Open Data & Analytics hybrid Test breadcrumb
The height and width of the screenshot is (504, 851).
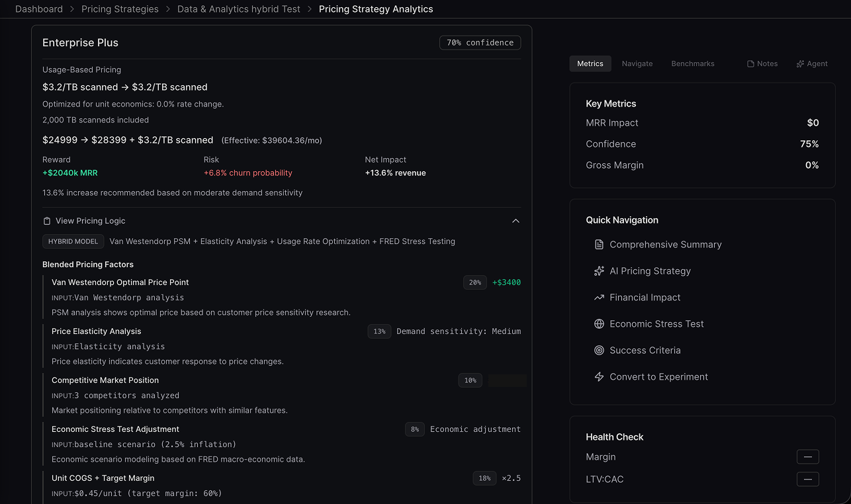tap(239, 9)
